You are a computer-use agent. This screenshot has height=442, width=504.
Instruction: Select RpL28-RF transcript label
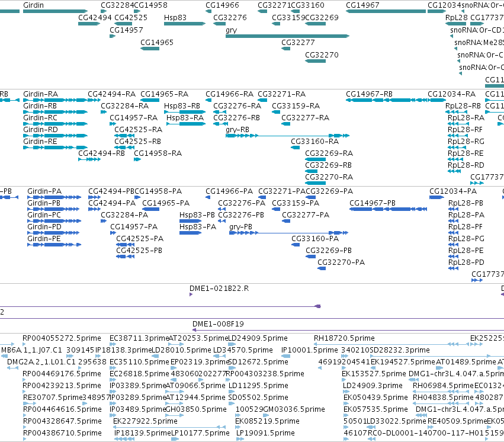coord(465,130)
